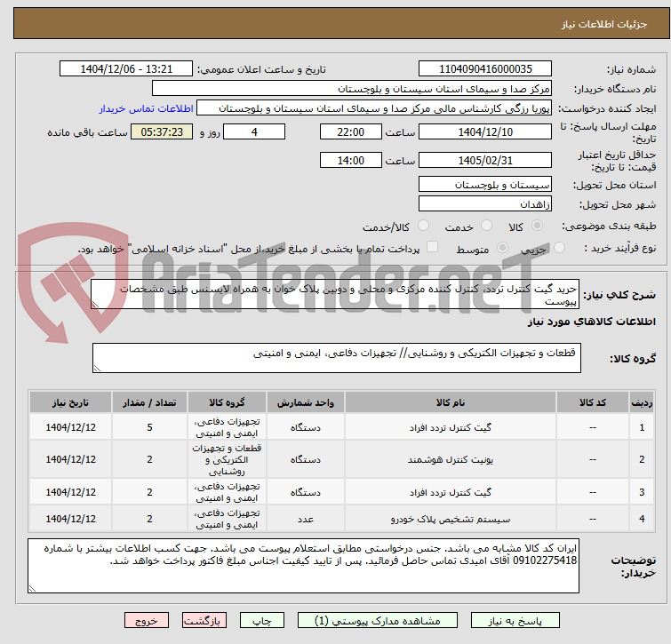Select the متوسط purchase type radio
671x644 pixels.
click(502, 248)
